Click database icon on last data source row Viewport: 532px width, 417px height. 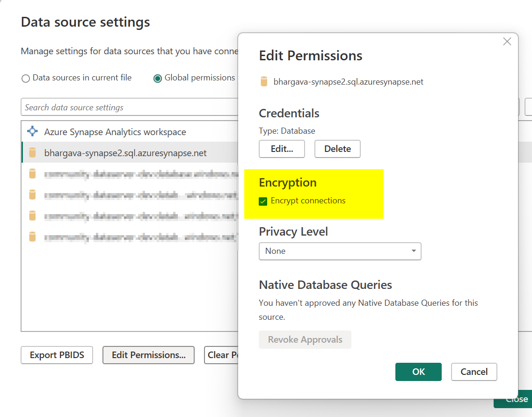tap(32, 237)
